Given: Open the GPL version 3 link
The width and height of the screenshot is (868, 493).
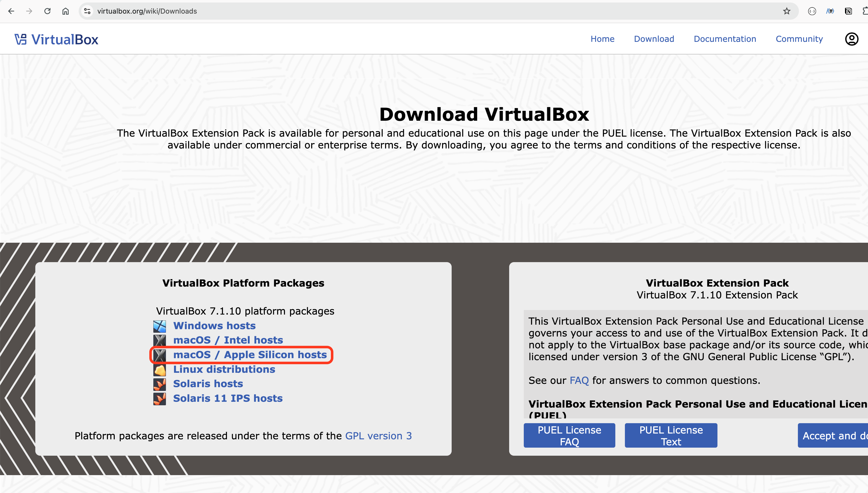Looking at the screenshot, I should pyautogui.click(x=378, y=436).
